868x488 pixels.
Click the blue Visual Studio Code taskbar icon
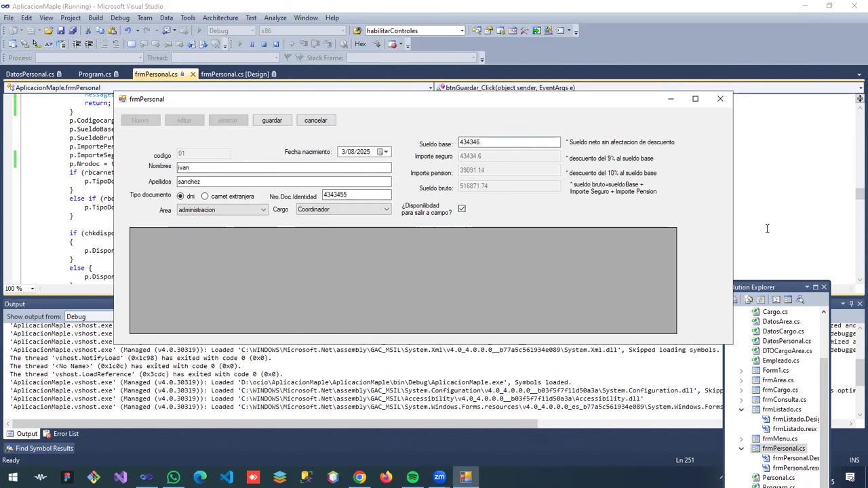pos(226,477)
